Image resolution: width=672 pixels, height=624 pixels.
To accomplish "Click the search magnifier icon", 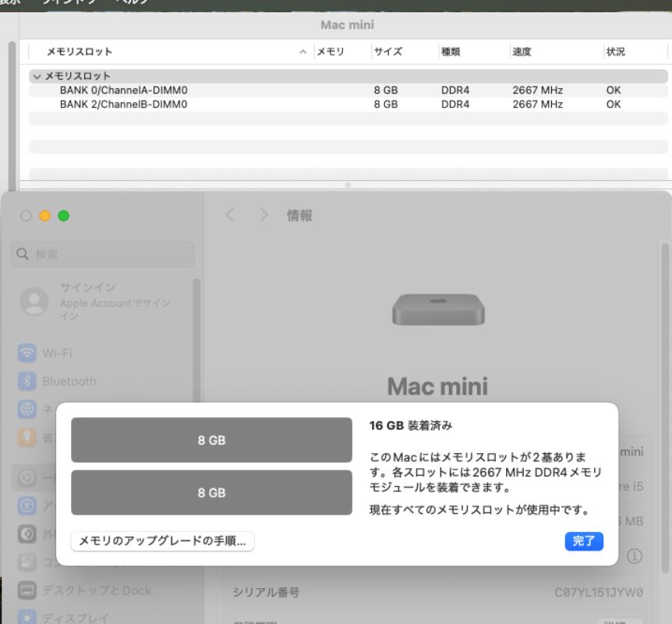I will tap(23, 254).
